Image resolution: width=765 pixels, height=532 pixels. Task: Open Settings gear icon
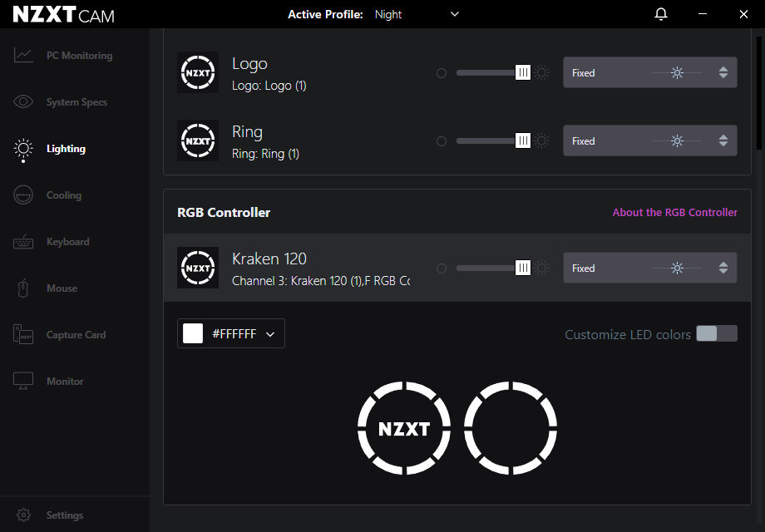coord(24,515)
